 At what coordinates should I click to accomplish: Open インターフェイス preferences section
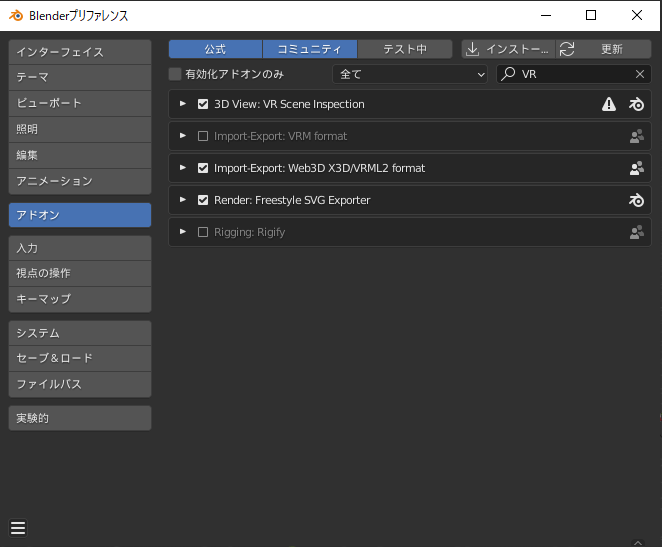pyautogui.click(x=80, y=52)
